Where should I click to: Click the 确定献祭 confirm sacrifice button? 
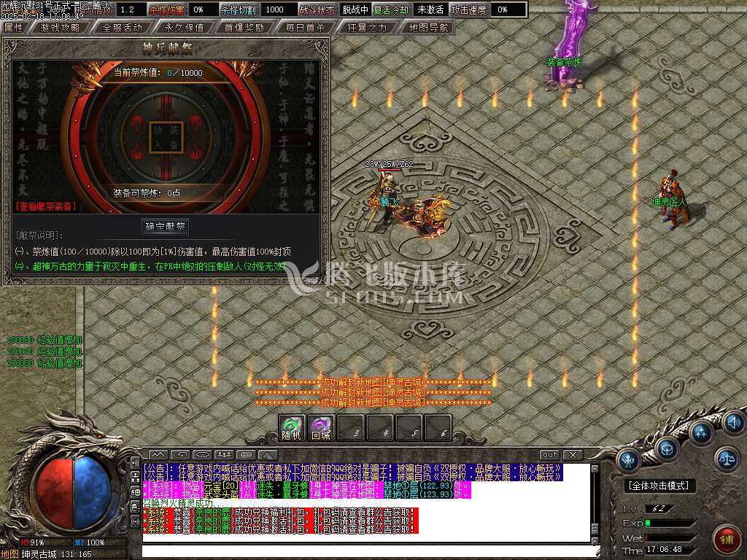[166, 227]
